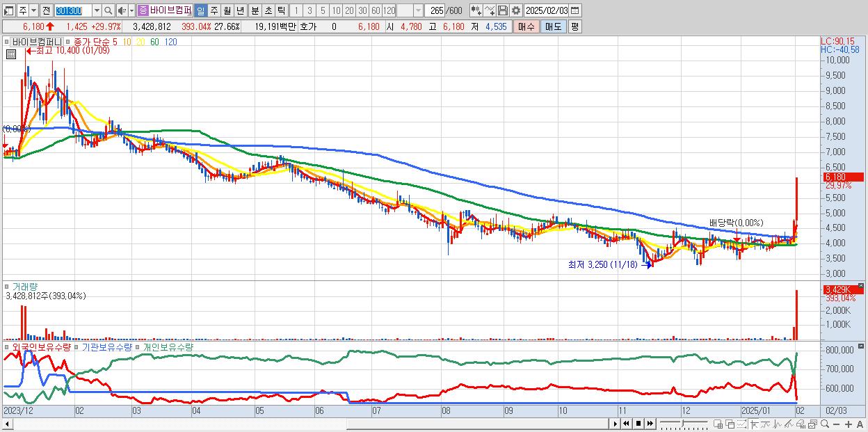Click scrollbar left arrow at bottom
The image size is (868, 432).
click(x=7, y=424)
